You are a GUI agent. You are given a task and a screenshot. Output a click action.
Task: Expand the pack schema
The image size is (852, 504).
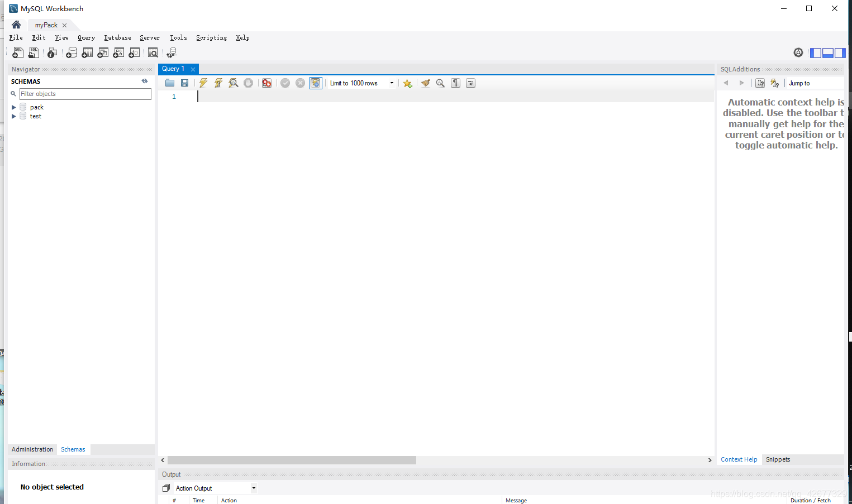pos(13,107)
